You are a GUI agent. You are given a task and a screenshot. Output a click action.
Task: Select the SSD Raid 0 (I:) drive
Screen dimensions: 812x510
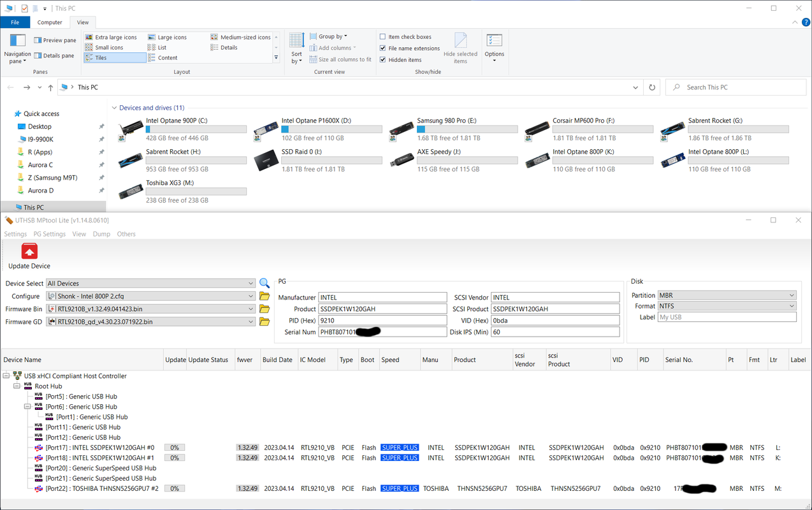click(317, 161)
